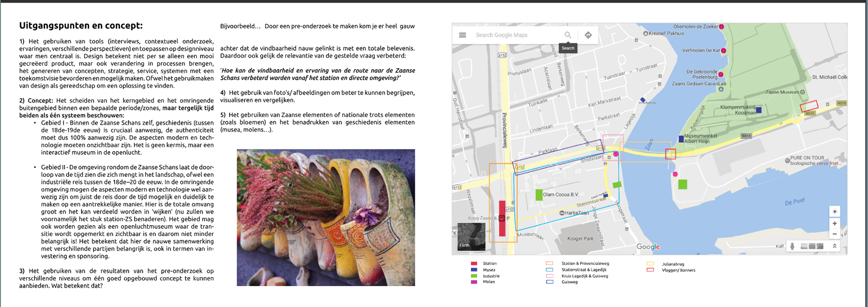Click red outline swatch for Vlaggen/ Banners
This screenshot has width=868, height=307.
click(x=650, y=270)
